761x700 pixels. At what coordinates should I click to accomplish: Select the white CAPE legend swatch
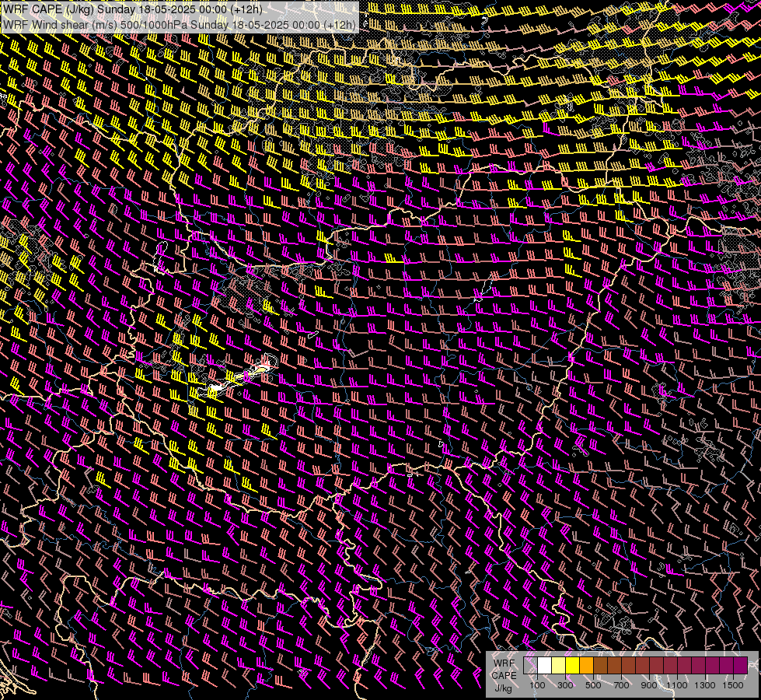tap(545, 665)
